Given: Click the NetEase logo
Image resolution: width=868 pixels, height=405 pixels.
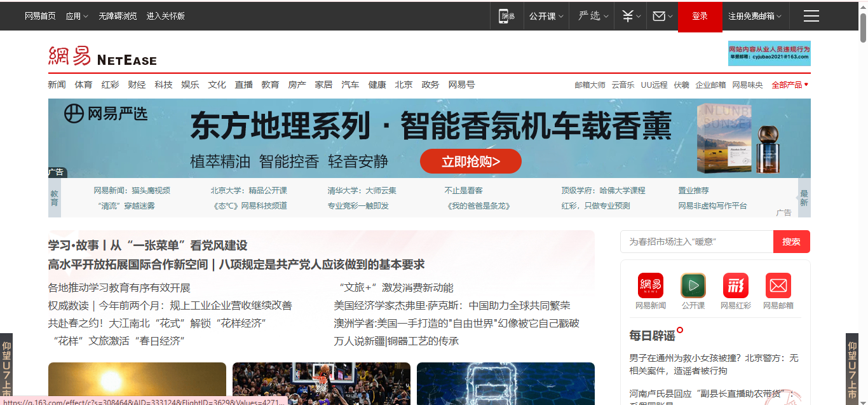Looking at the screenshot, I should click(102, 56).
